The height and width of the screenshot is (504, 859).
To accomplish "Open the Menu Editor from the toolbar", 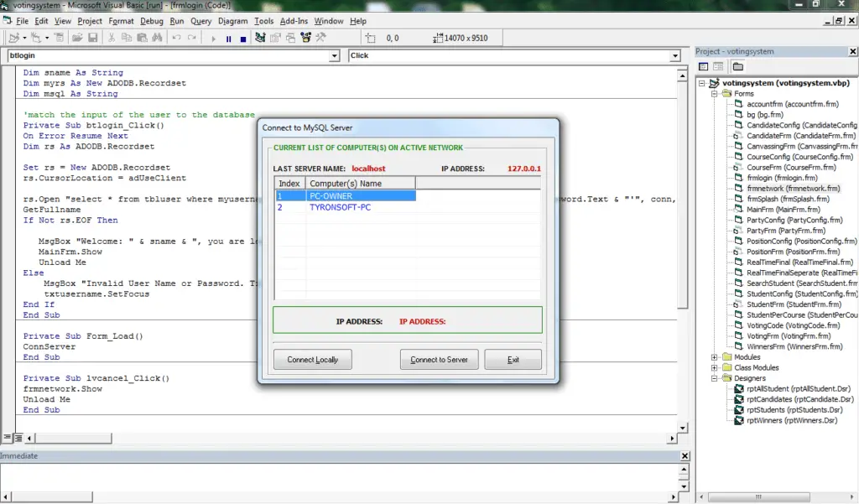I will [x=59, y=37].
